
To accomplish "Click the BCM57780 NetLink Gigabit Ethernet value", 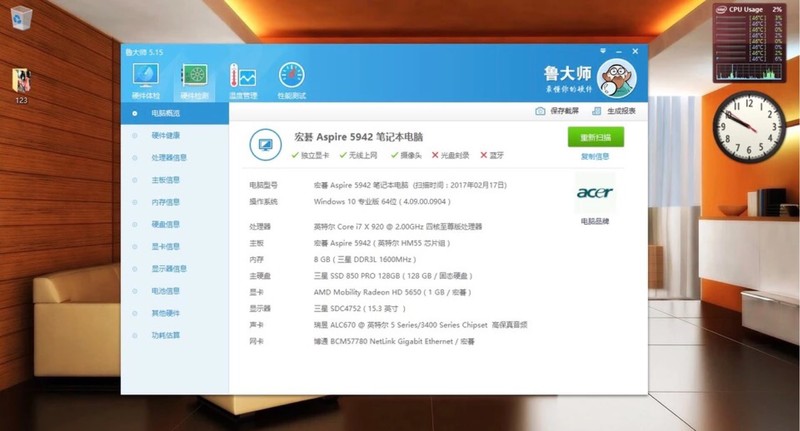I will pos(394,341).
